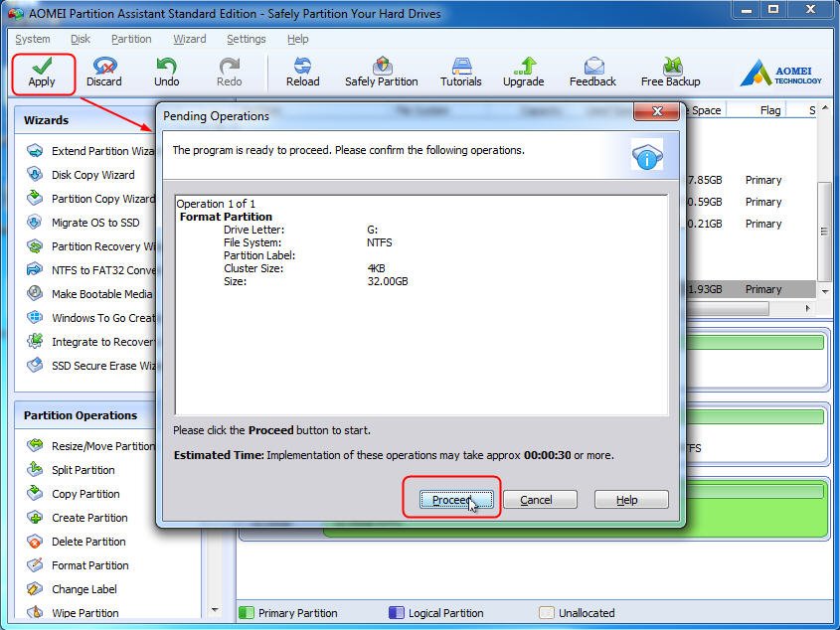Open the Windows To Go Creator
Image resolution: width=840 pixels, height=630 pixels.
[90, 318]
